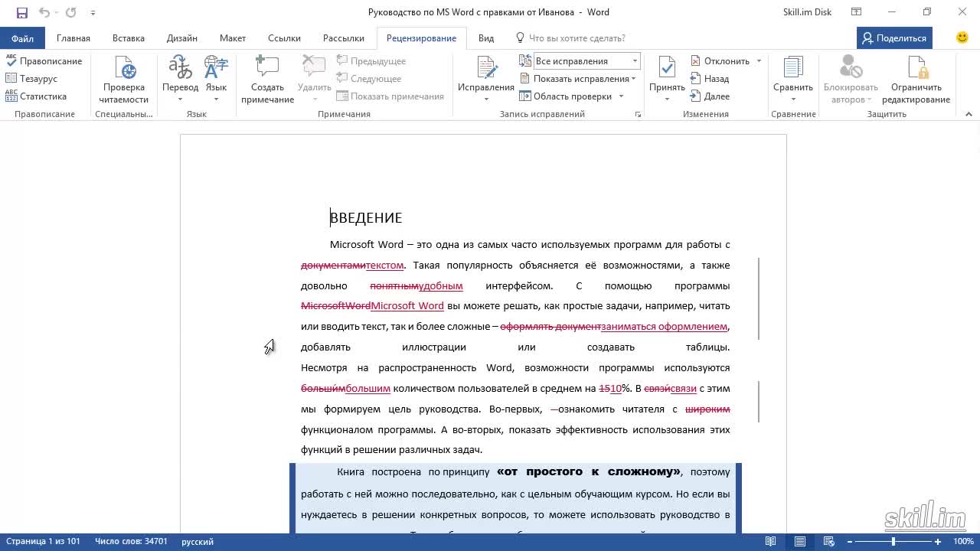Image resolution: width=980 pixels, height=551 pixels.
Task: Accept change with Принять icon
Action: click(x=667, y=67)
